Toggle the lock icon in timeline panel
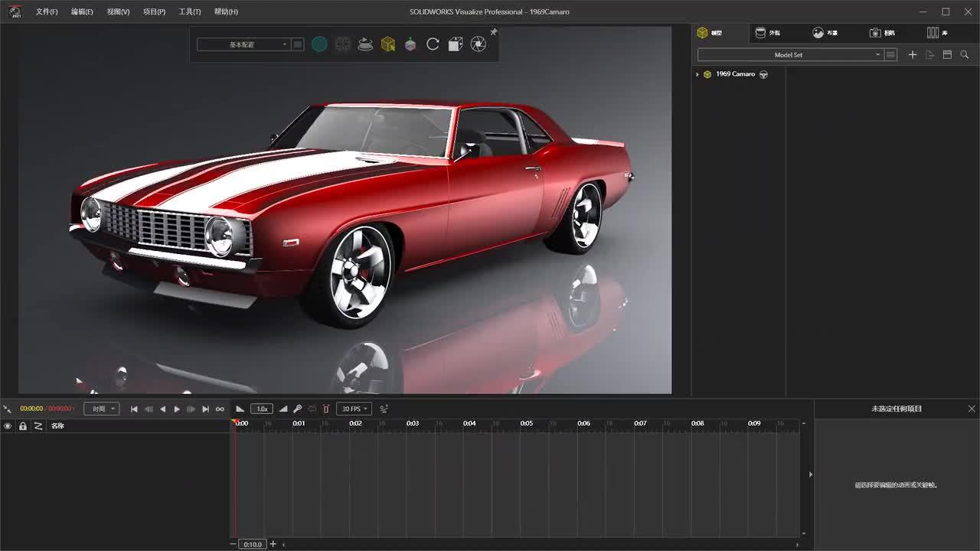 [x=22, y=426]
